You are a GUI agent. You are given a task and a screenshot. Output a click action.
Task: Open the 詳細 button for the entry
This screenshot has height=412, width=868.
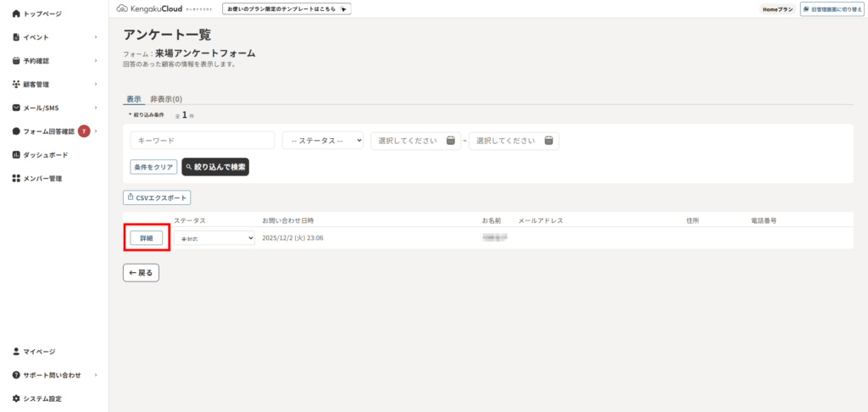click(x=146, y=238)
